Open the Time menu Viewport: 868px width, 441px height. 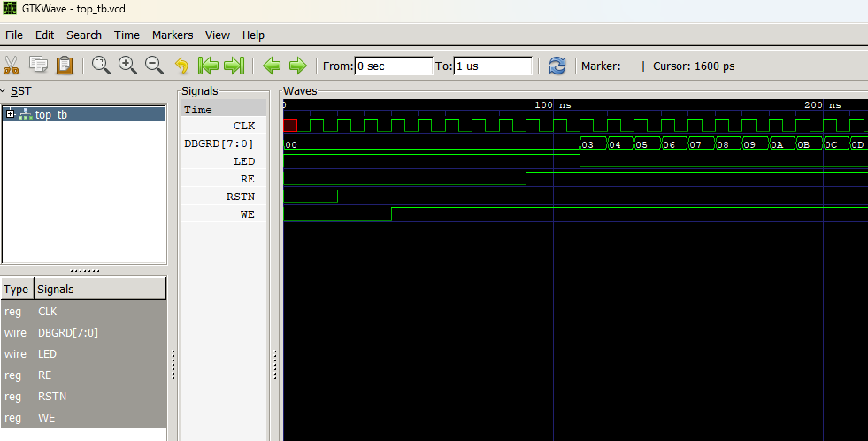point(127,35)
